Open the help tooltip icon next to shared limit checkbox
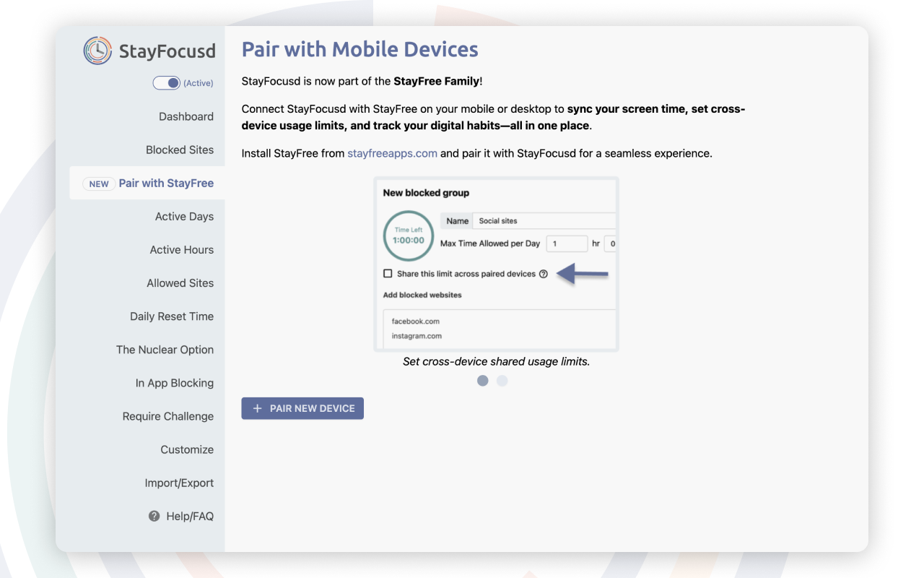The image size is (924, 578). pos(544,274)
